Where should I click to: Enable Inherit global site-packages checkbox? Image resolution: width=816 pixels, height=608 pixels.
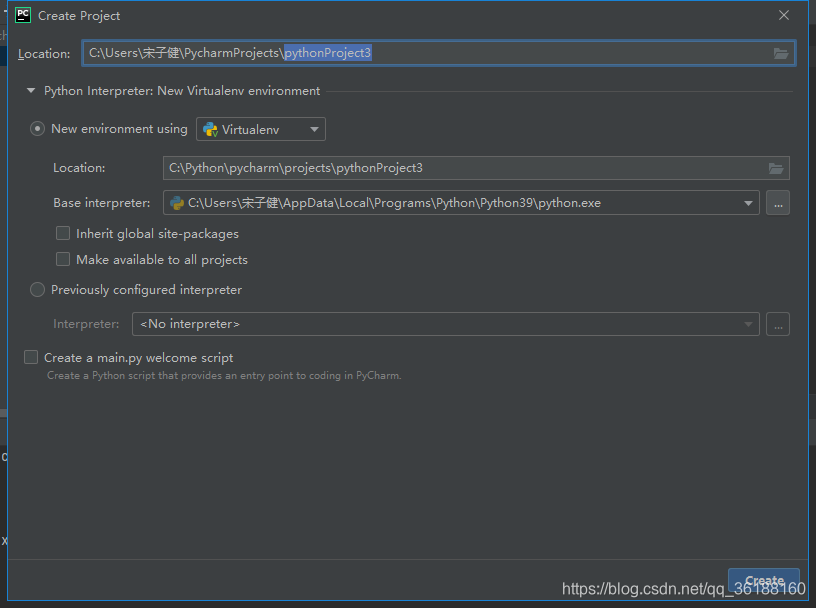[x=63, y=233]
